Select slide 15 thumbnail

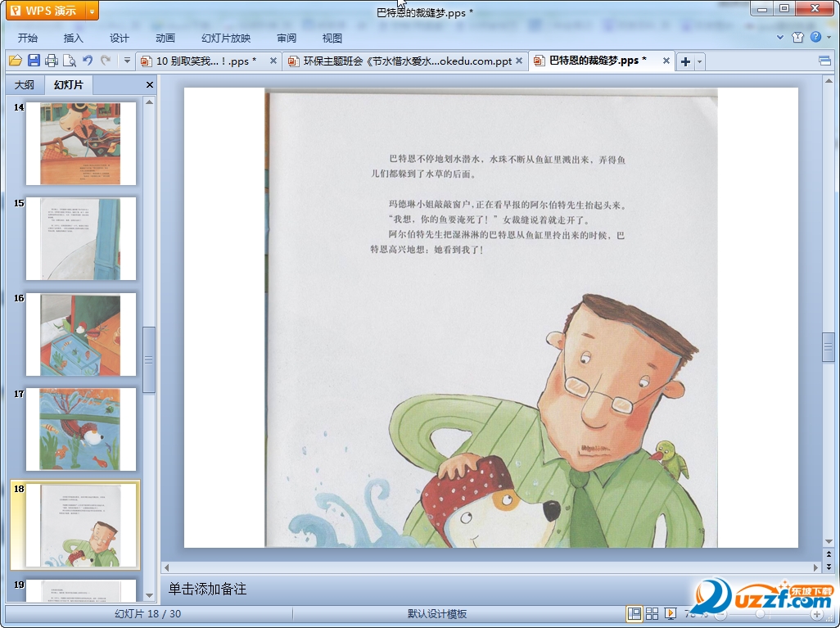tap(81, 238)
